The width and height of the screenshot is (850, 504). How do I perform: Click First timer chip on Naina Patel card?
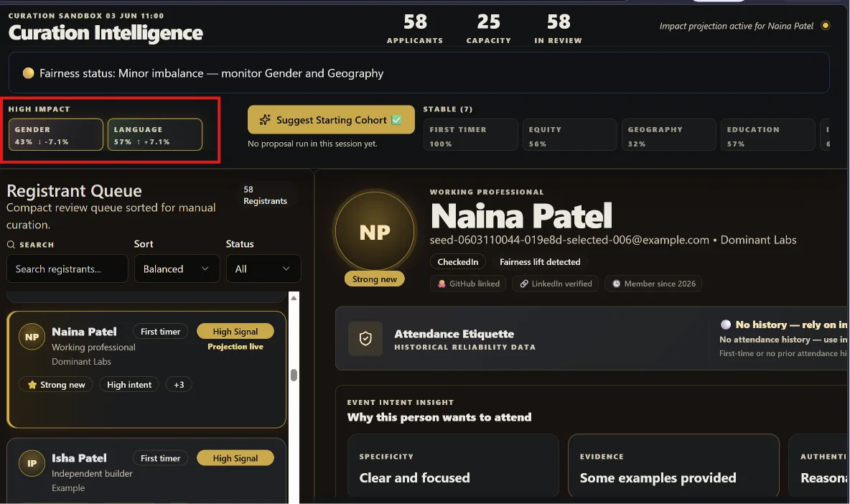[x=161, y=331]
